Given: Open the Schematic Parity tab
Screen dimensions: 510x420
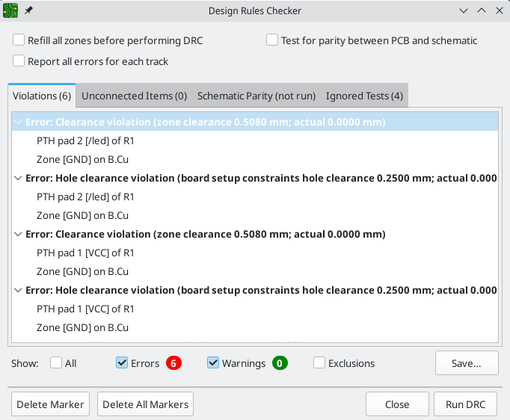Looking at the screenshot, I should click(x=256, y=96).
